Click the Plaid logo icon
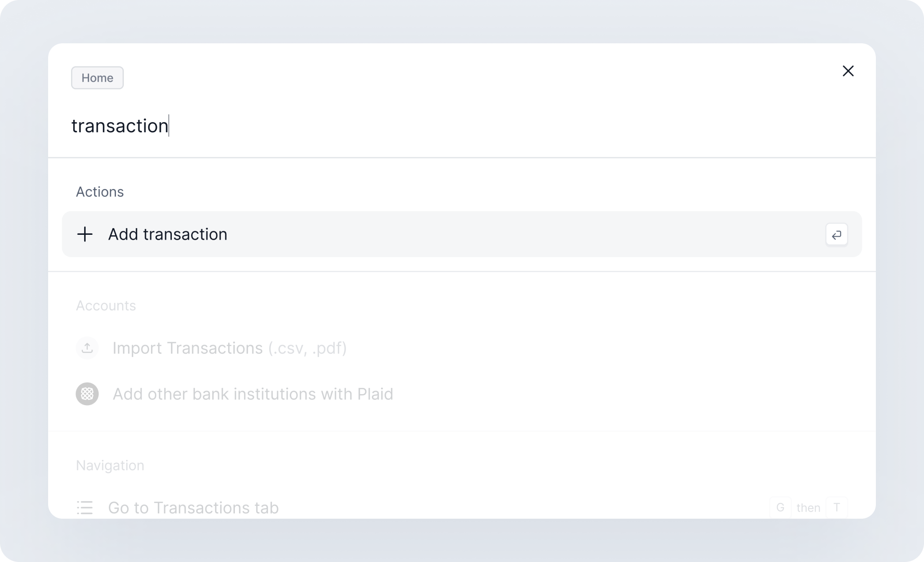Screen dimensions: 924x562 (x=87, y=394)
